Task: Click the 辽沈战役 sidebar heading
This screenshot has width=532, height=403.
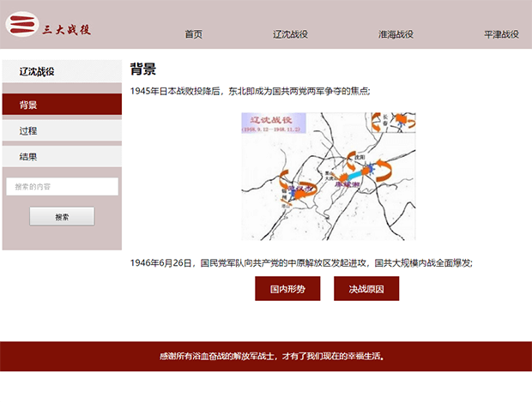Action: [x=37, y=72]
